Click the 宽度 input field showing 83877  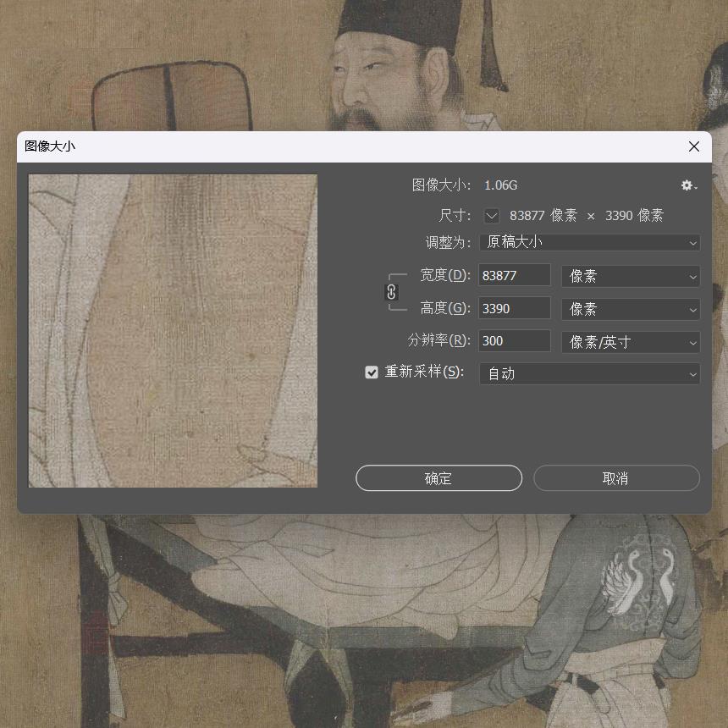point(515,275)
